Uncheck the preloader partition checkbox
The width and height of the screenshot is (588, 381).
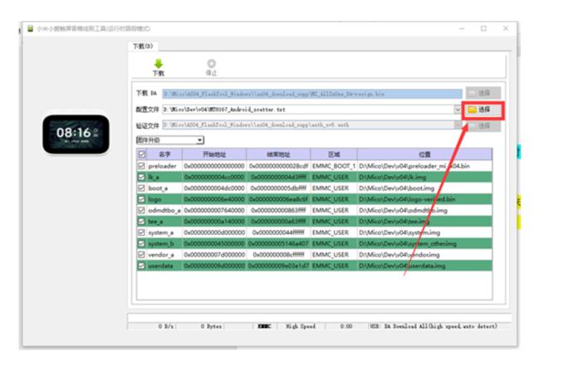coord(141,165)
